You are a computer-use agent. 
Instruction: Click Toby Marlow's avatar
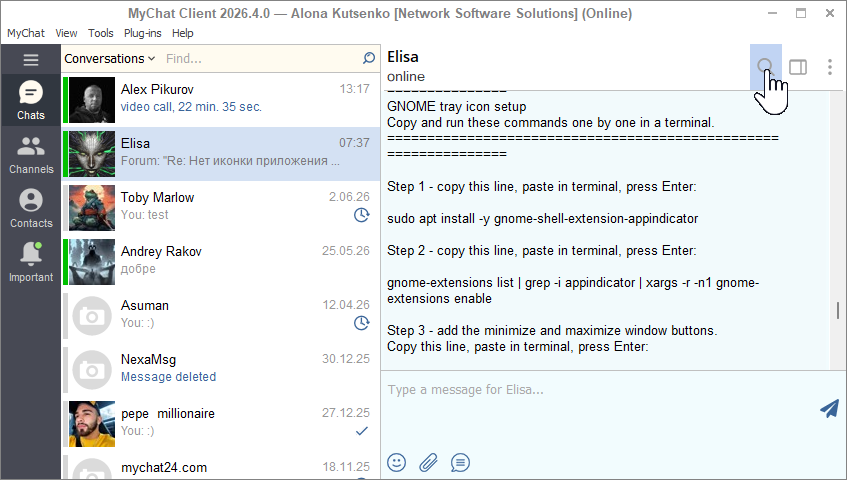[92, 208]
